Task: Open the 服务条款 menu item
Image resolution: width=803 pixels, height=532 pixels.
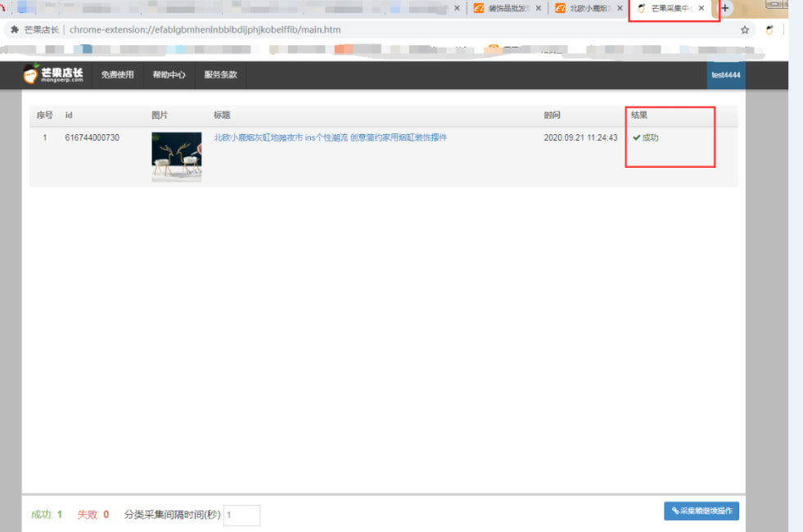Action: coord(220,74)
